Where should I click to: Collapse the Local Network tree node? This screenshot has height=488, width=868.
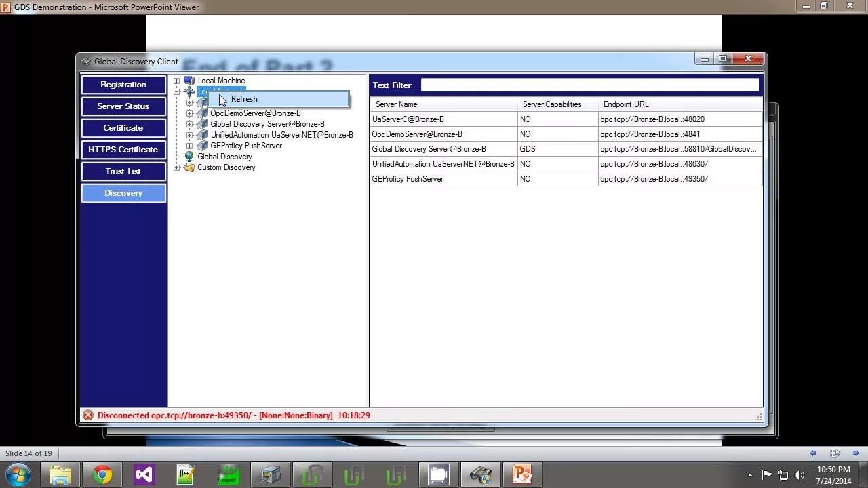click(177, 91)
